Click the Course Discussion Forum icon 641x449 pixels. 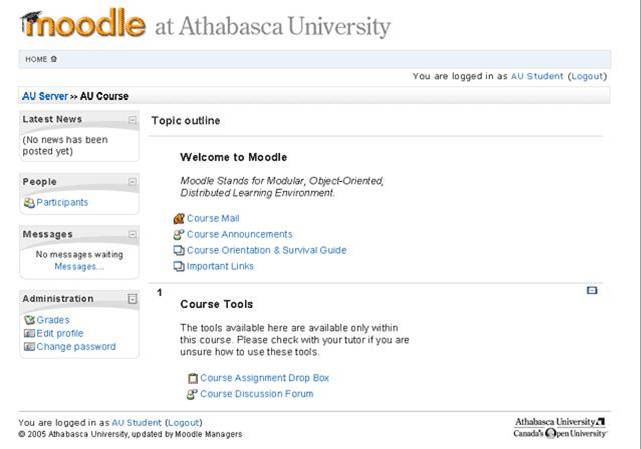click(192, 394)
